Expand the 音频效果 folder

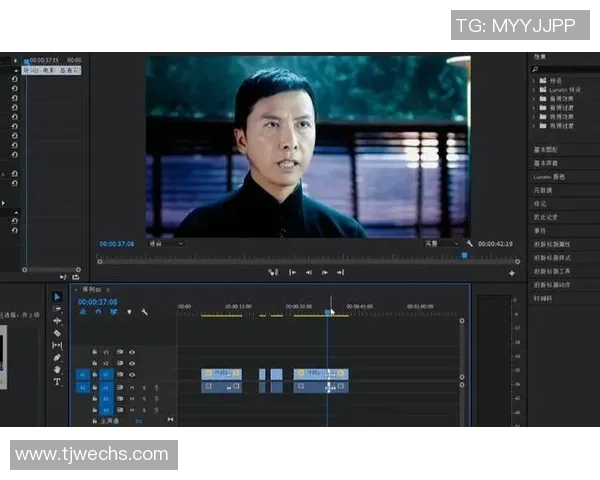(534, 99)
